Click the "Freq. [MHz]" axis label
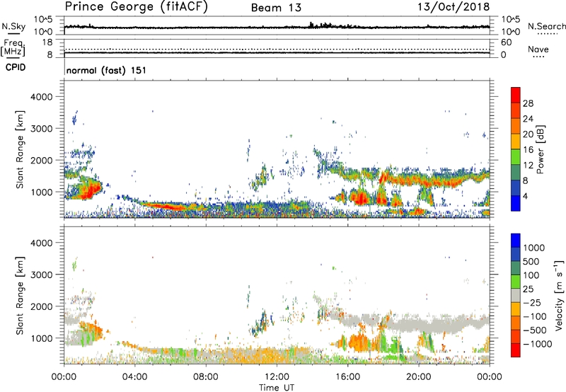This screenshot has height=392, width=566. click(x=13, y=48)
